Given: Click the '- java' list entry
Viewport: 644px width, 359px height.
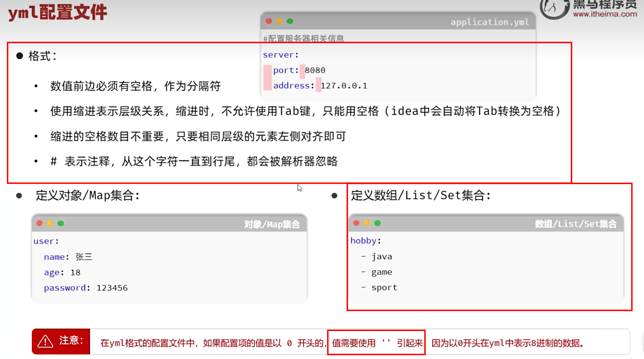Looking at the screenshot, I should click(x=377, y=257).
